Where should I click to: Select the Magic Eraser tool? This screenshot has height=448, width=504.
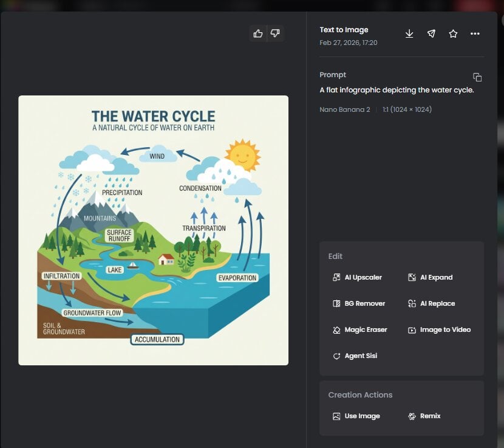361,329
